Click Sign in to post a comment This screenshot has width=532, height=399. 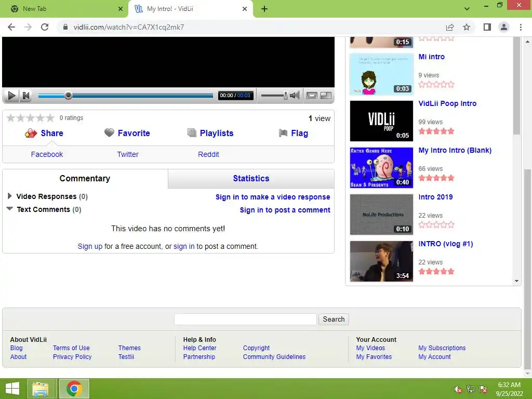[x=285, y=210]
